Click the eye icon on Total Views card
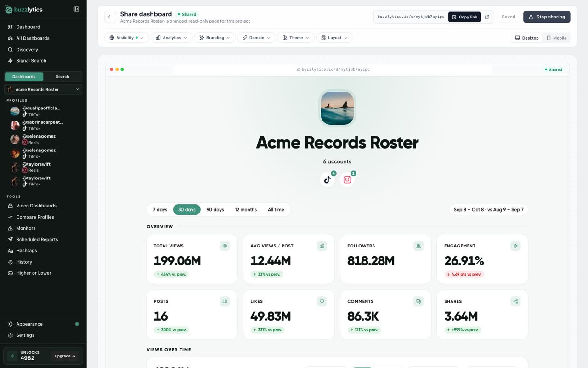The height and width of the screenshot is (368, 588). pyautogui.click(x=225, y=246)
